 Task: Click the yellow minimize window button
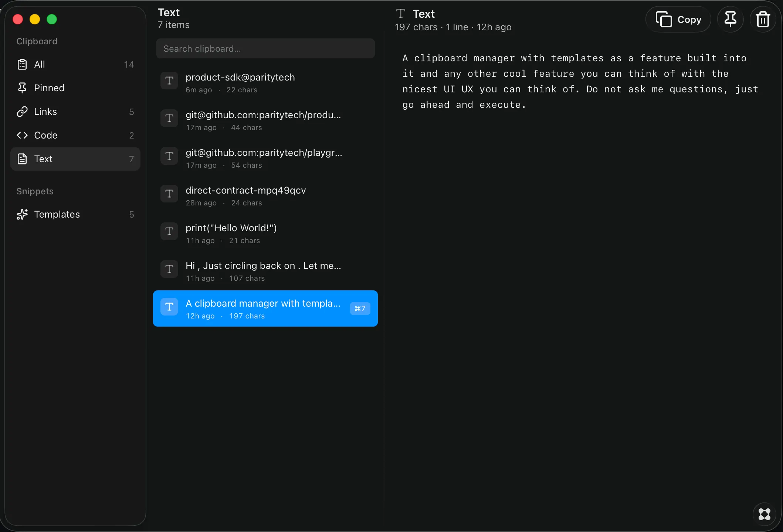[x=35, y=19]
